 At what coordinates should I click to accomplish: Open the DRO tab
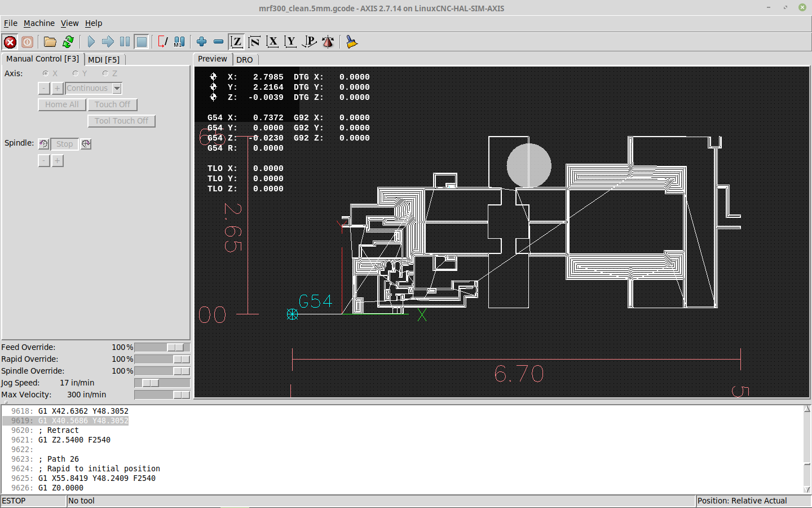point(244,59)
